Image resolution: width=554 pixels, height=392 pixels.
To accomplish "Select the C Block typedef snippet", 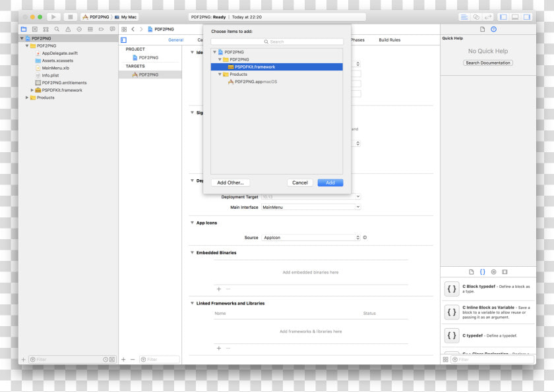I will pyautogui.click(x=488, y=289).
